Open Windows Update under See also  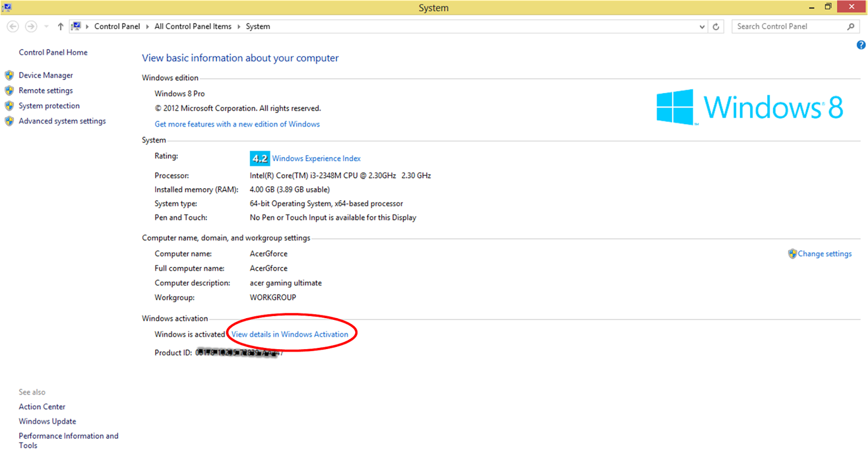coord(47,421)
